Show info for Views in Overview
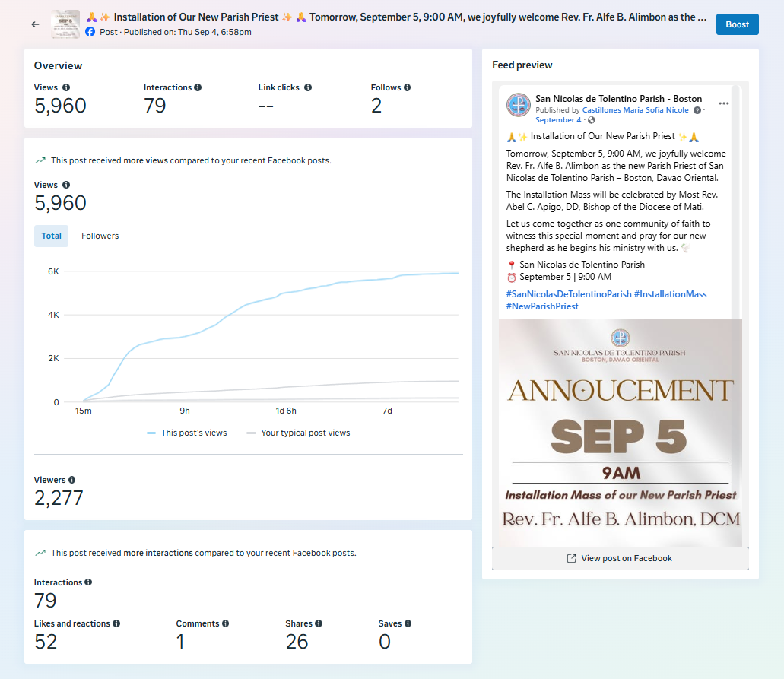 pos(66,87)
